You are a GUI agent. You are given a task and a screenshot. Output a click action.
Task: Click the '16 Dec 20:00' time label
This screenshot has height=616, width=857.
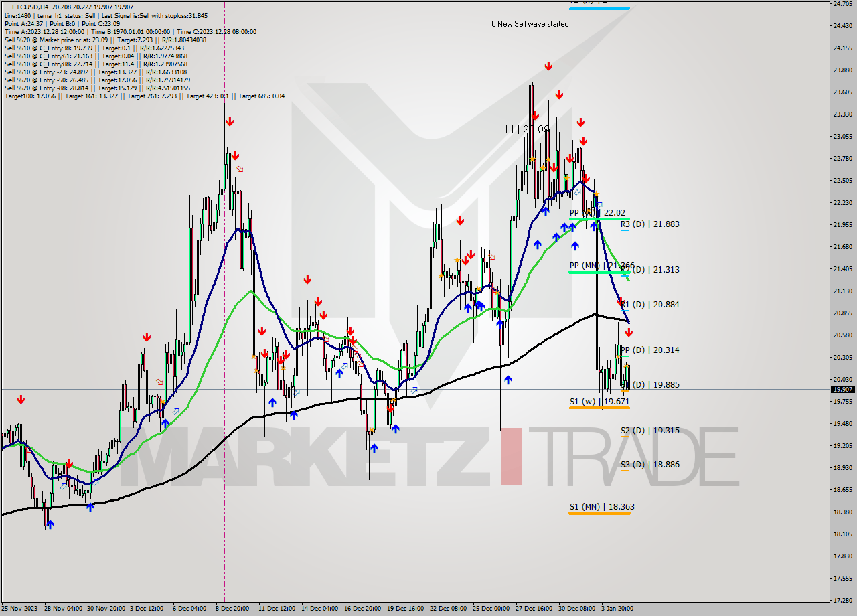pos(362,609)
